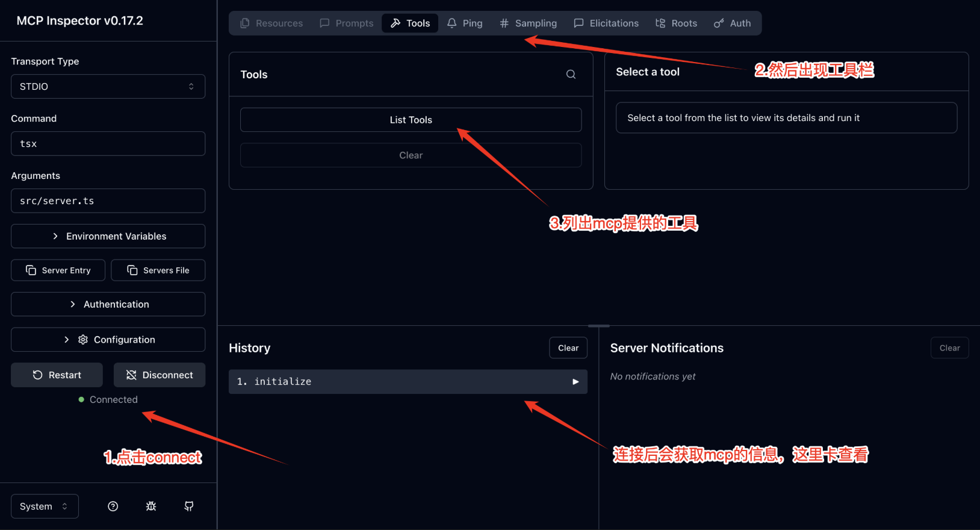The image size is (980, 530).
Task: Open the Transport Type STDIO dropdown
Action: pos(108,87)
